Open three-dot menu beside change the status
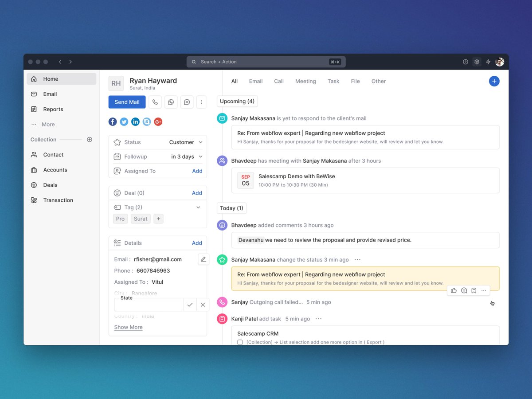 coord(357,260)
